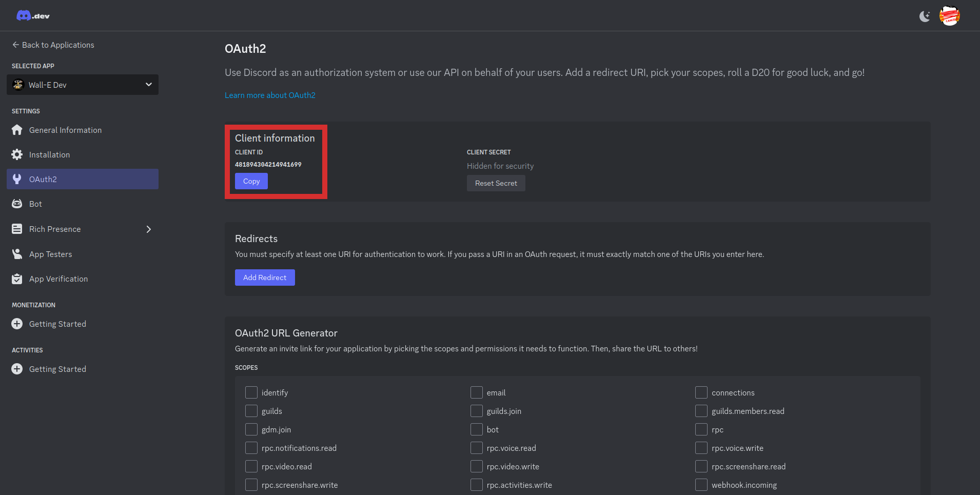Click the Activities Getting Started plus icon
980x495 pixels.
click(x=17, y=369)
